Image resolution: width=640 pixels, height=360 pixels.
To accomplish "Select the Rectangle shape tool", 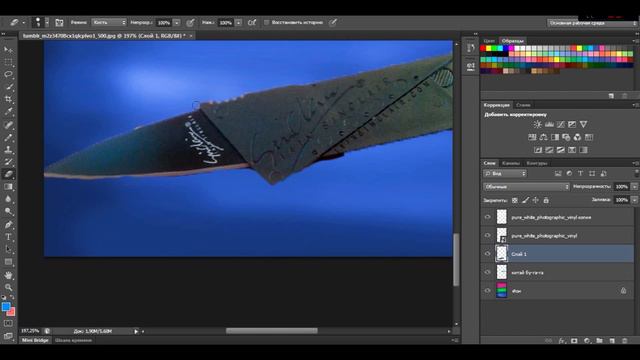I will (x=8, y=262).
